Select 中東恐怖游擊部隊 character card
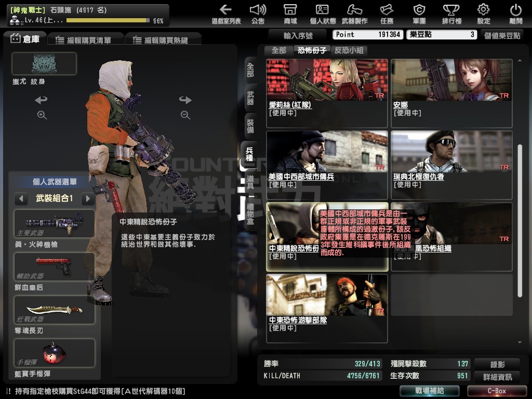532x399 pixels. tap(327, 309)
